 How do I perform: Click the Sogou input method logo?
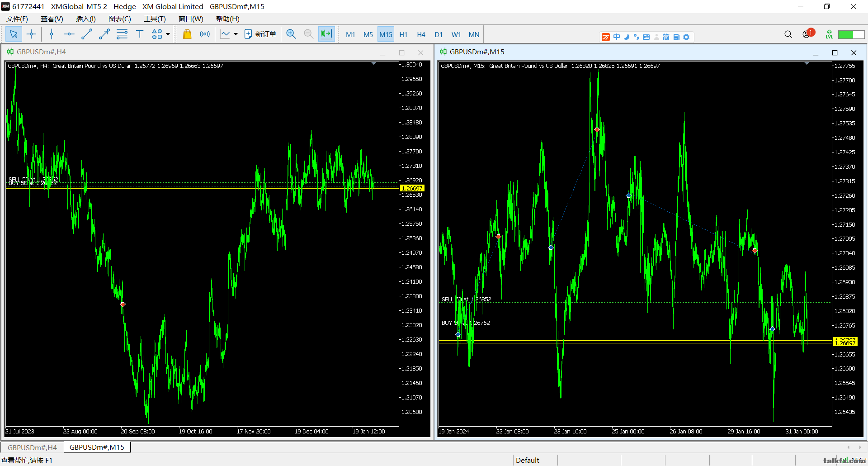(606, 37)
